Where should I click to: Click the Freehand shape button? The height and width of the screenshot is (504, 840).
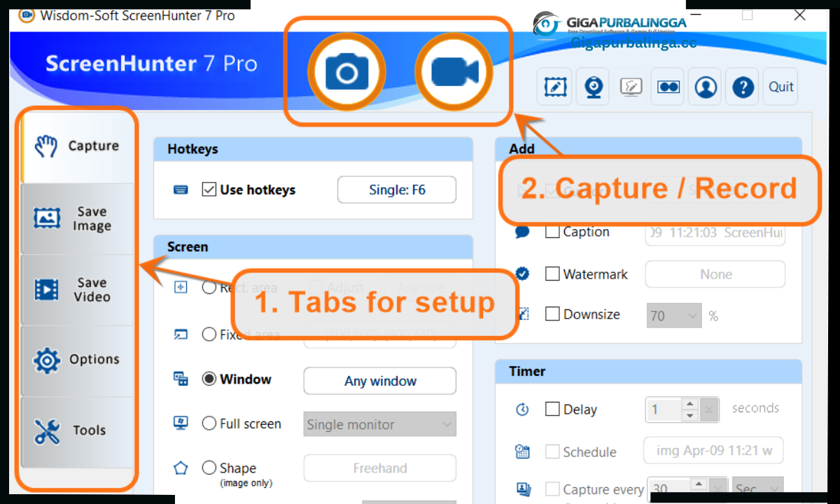click(x=379, y=468)
